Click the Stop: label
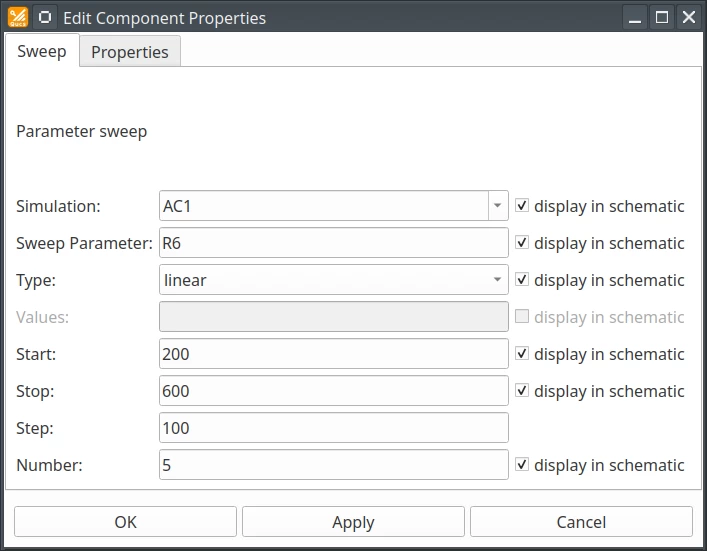 (x=35, y=391)
